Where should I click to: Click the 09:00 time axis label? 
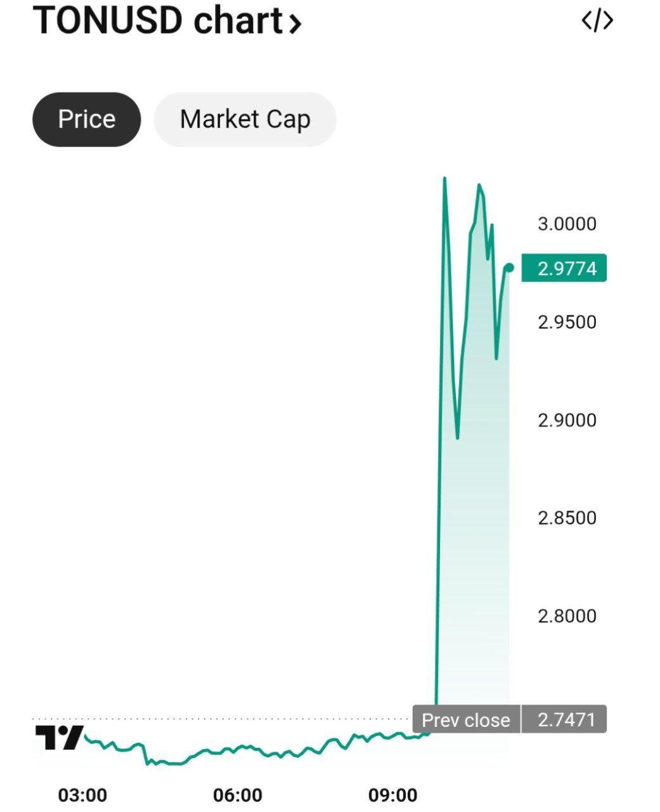click(393, 795)
